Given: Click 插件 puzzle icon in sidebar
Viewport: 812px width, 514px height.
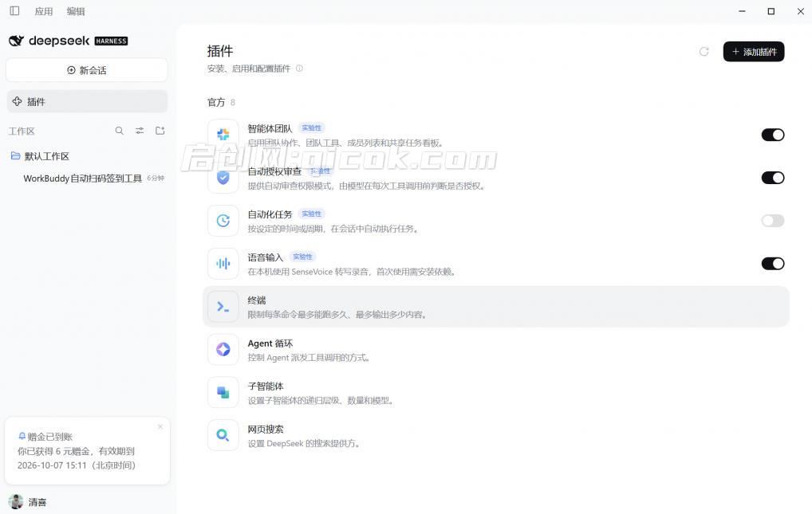Looking at the screenshot, I should (x=17, y=101).
